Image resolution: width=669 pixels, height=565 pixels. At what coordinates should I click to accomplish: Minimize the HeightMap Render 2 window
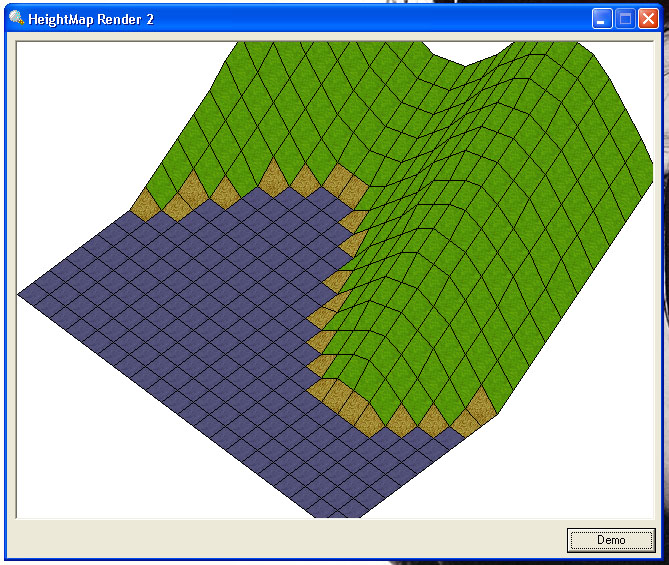pos(602,18)
